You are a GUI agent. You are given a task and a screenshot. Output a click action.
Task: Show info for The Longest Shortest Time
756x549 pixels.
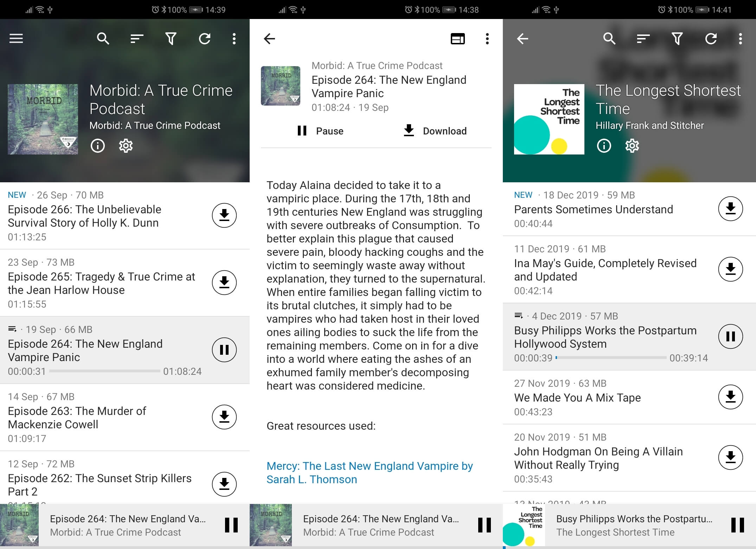[x=604, y=145]
